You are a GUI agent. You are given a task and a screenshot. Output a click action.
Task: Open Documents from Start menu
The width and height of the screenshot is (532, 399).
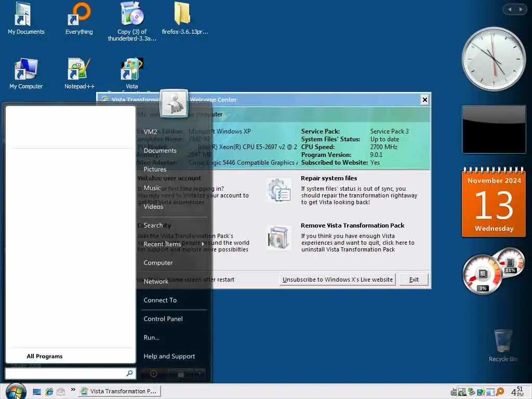160,150
